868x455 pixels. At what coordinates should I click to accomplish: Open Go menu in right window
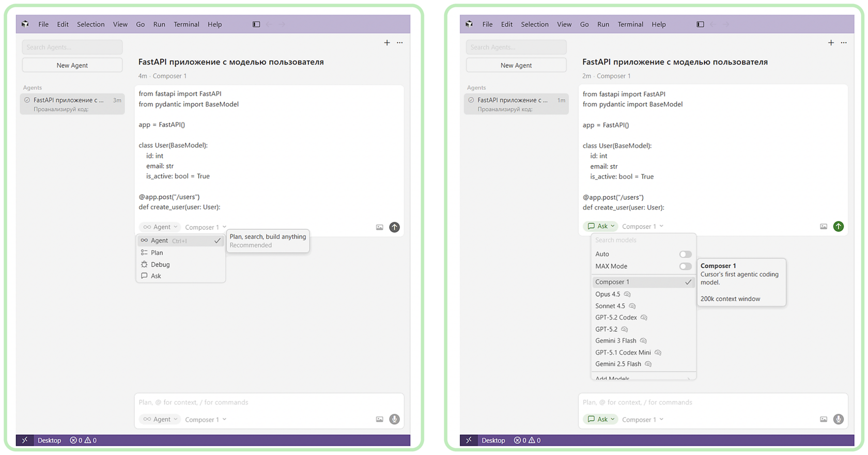pos(584,24)
